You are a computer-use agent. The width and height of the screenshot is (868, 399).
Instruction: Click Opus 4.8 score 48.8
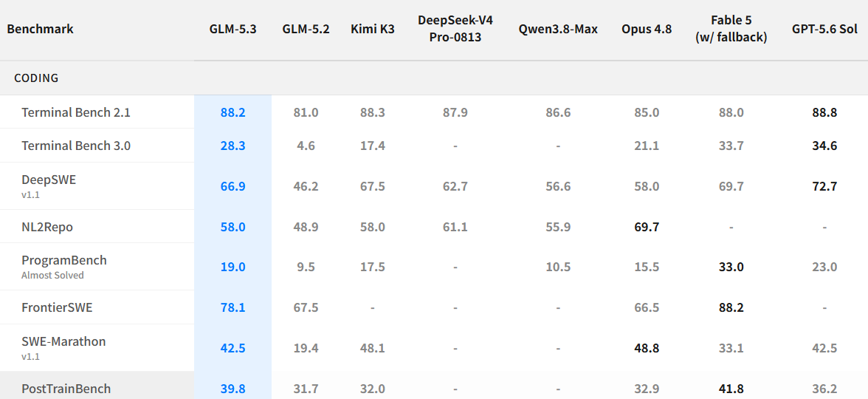pyautogui.click(x=647, y=348)
